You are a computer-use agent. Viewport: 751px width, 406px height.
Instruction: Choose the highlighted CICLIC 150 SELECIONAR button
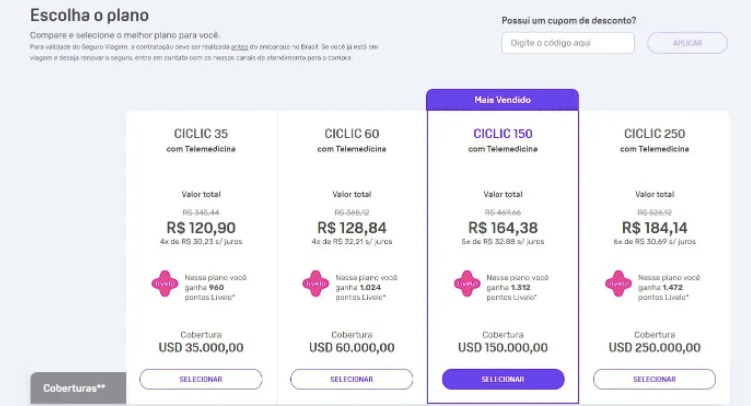[x=503, y=379]
